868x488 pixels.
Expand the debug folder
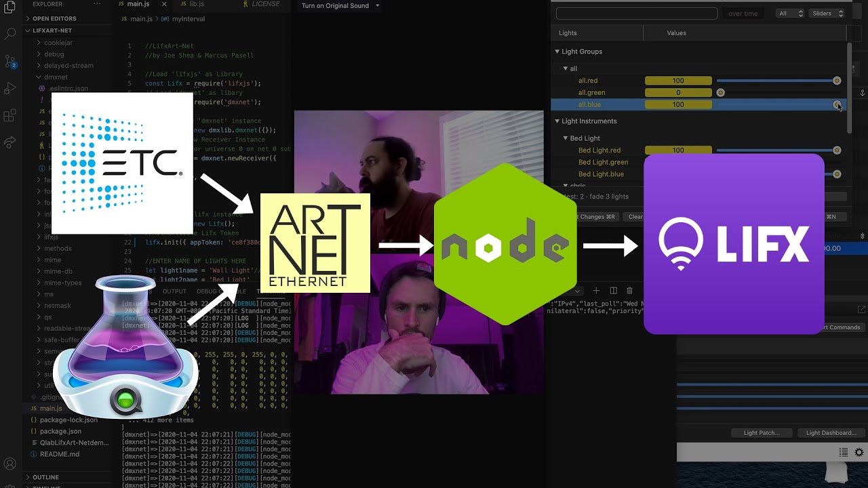pos(54,54)
